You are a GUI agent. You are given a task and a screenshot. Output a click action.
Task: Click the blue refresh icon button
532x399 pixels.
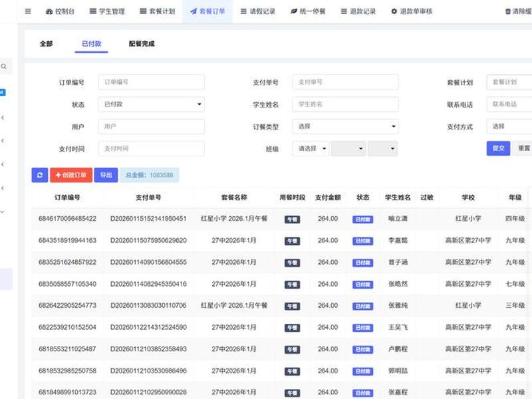40,175
